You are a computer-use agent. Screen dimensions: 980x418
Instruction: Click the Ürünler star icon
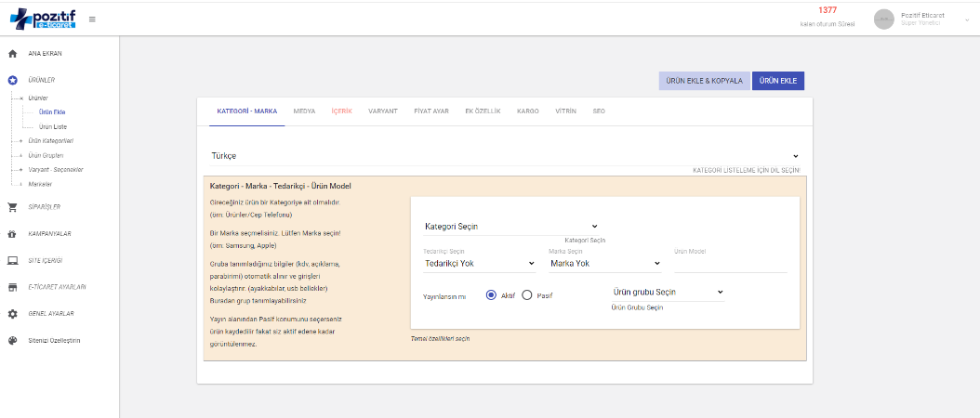[13, 81]
